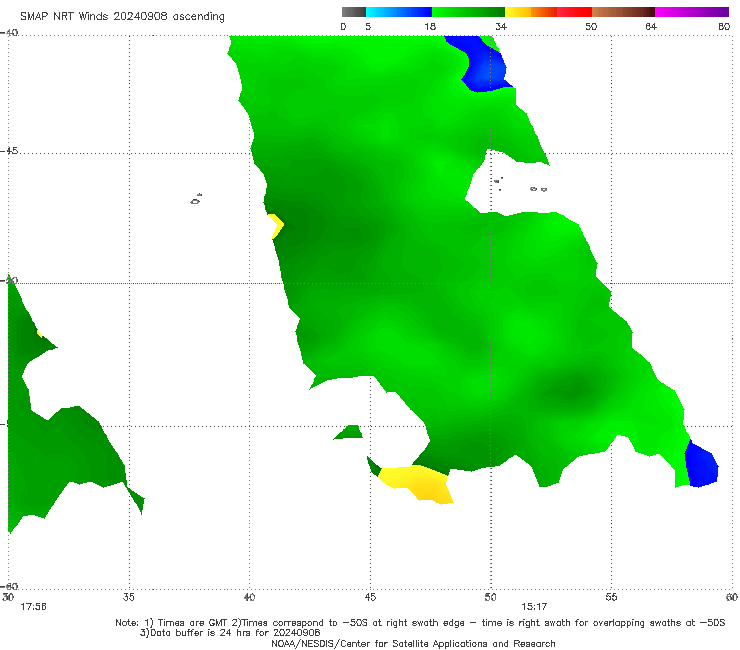Click the color bar scale label '50'
Screen dimensions: 740x650
point(591,26)
